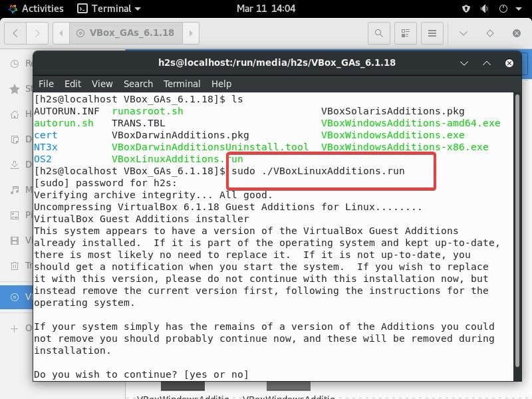Close the terminal window
This screenshot has width=532, height=399.
point(509,63)
